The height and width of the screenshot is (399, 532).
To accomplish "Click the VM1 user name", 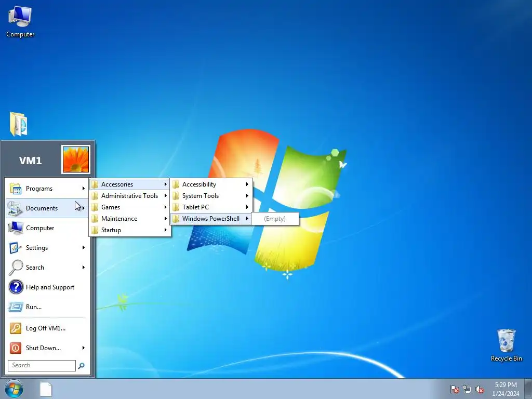I will point(31,160).
